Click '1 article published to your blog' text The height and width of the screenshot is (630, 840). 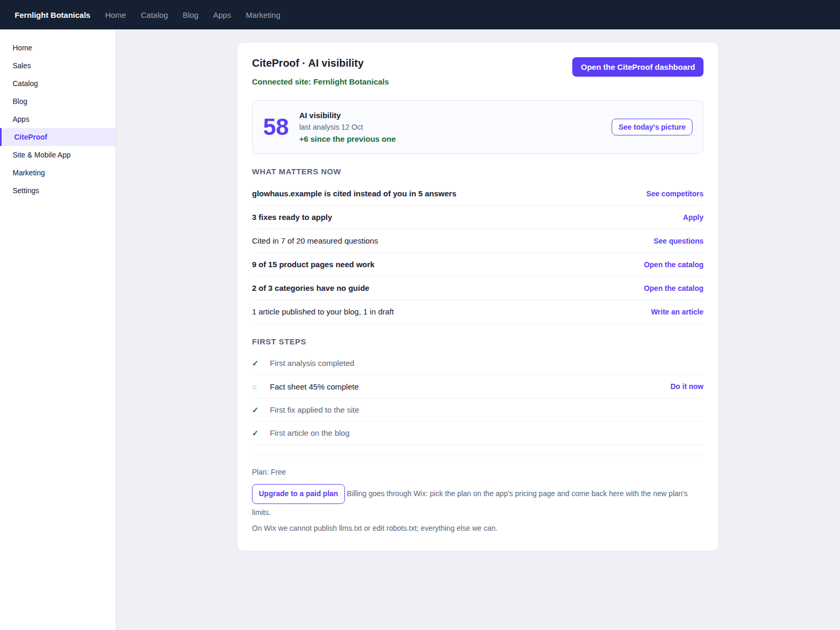pos(323,312)
